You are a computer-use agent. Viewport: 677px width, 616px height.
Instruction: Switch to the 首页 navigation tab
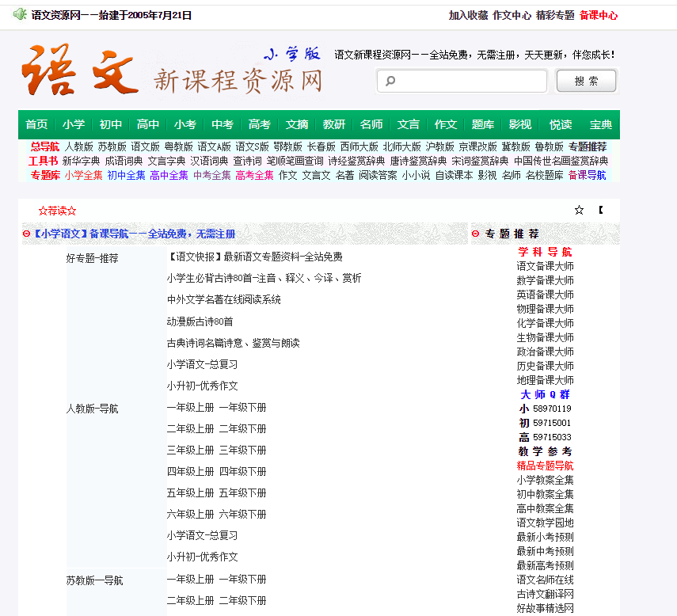tap(36, 124)
